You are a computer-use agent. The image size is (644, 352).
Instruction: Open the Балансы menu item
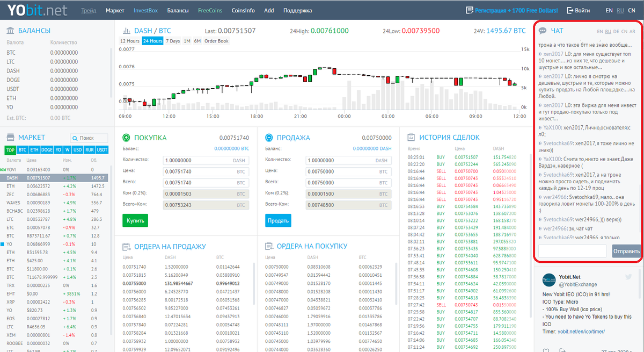coord(178,10)
